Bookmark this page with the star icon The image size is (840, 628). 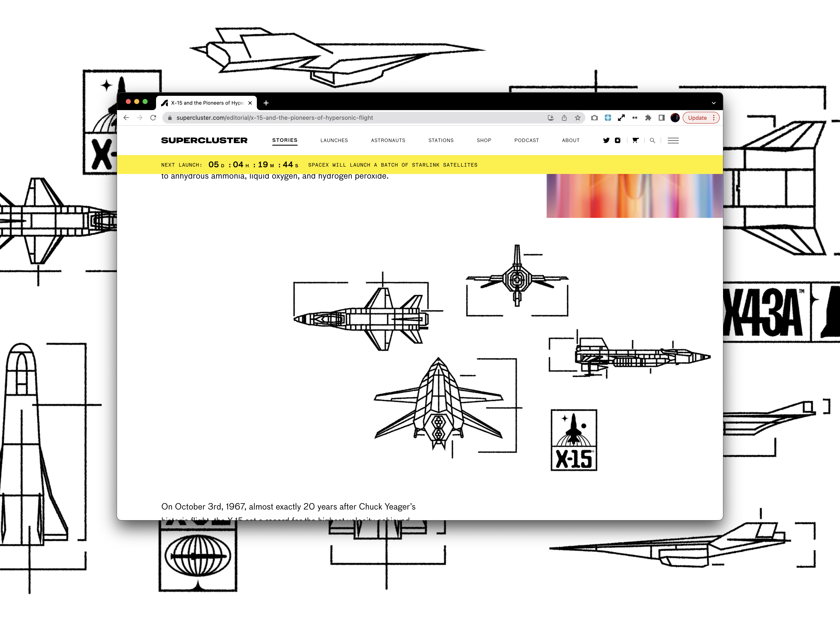point(577,118)
